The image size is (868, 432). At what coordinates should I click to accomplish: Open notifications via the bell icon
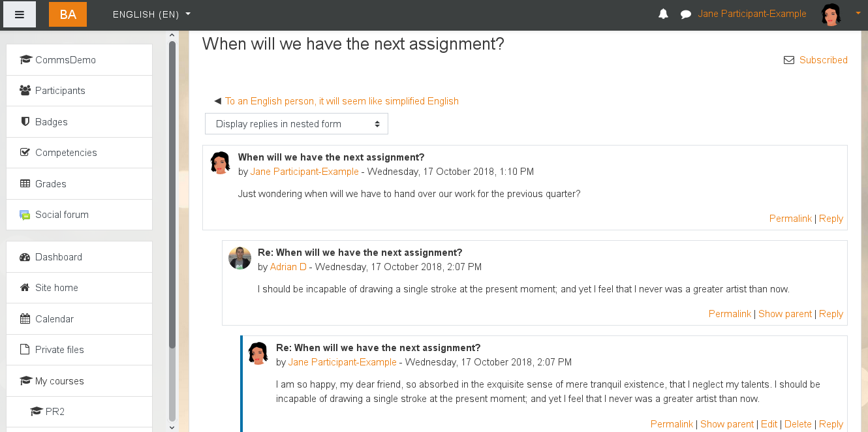click(663, 14)
